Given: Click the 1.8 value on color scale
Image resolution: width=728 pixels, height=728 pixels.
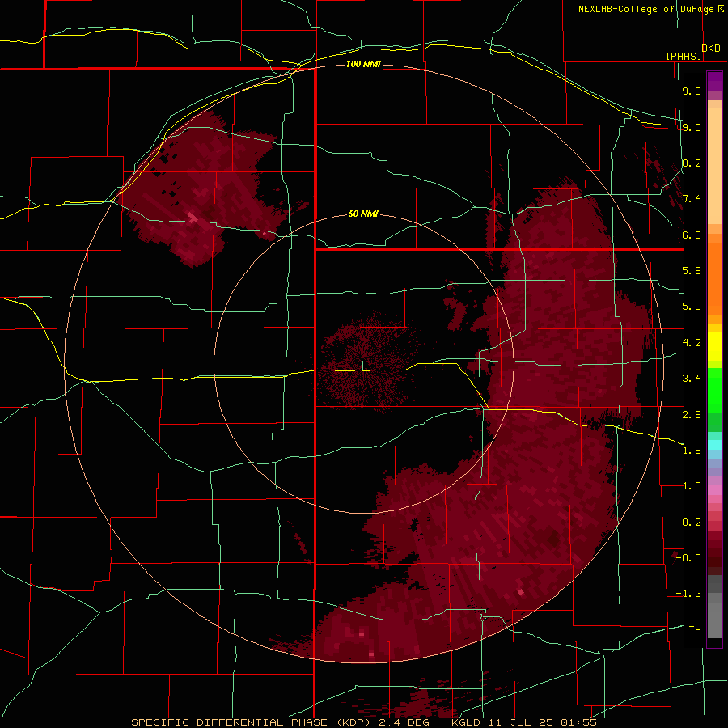Looking at the screenshot, I should [692, 451].
